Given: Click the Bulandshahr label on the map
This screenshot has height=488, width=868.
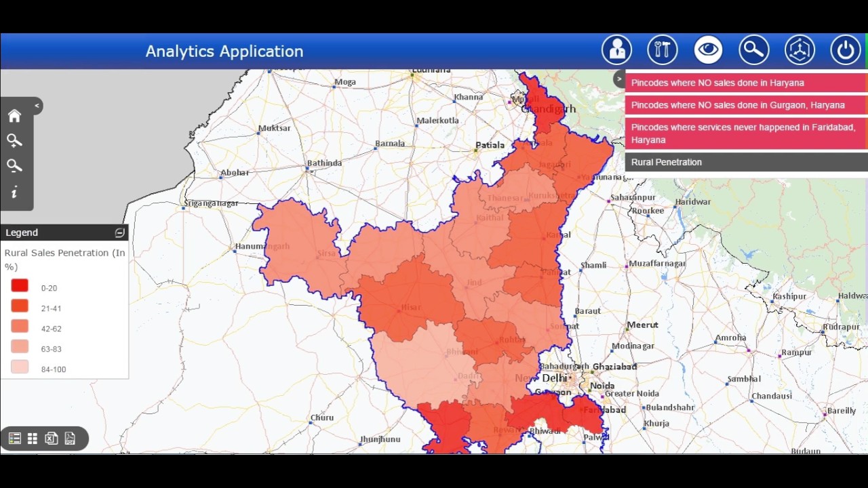Looking at the screenshot, I should 670,408.
